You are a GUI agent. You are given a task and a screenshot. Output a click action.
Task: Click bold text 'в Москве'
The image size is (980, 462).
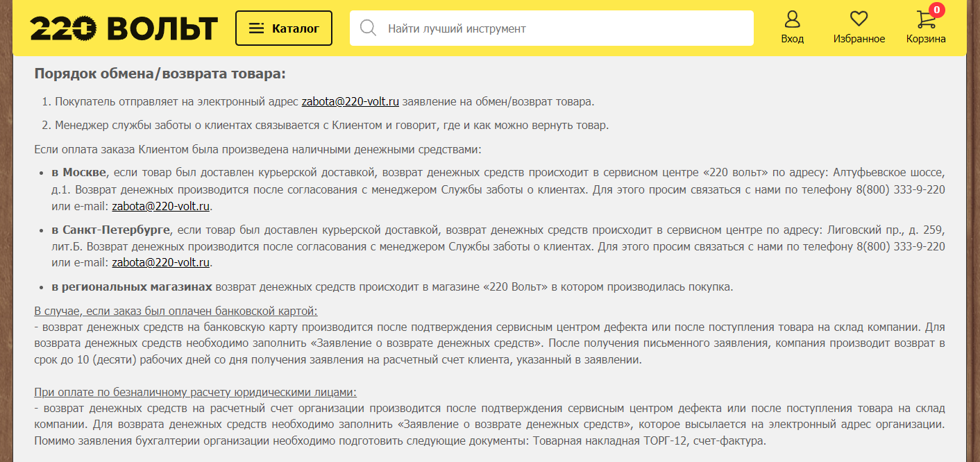click(x=79, y=172)
